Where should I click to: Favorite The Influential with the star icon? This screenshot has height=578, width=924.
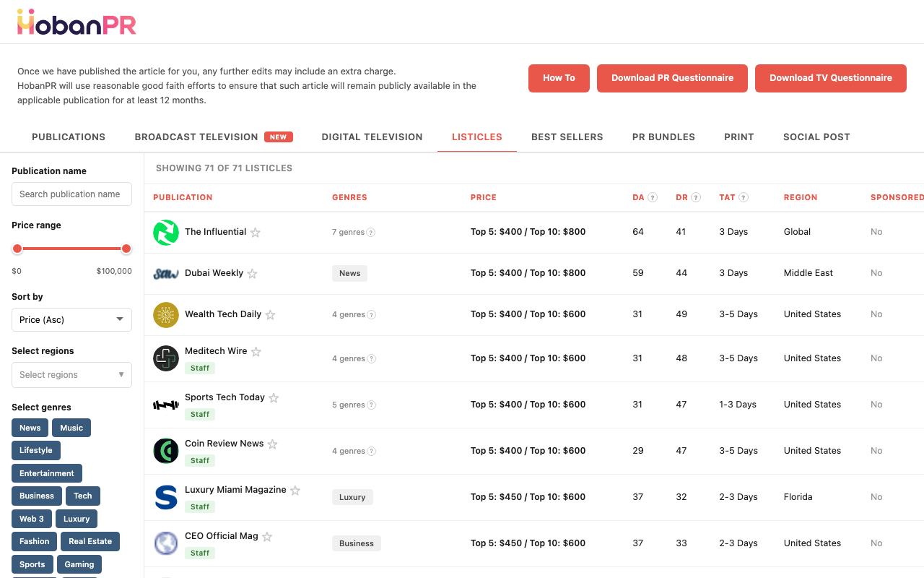pos(255,233)
